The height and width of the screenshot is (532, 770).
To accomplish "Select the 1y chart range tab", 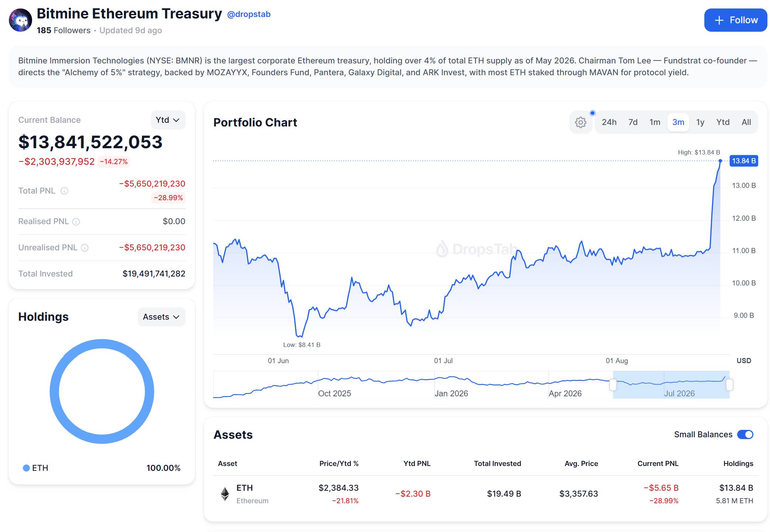I will [700, 122].
